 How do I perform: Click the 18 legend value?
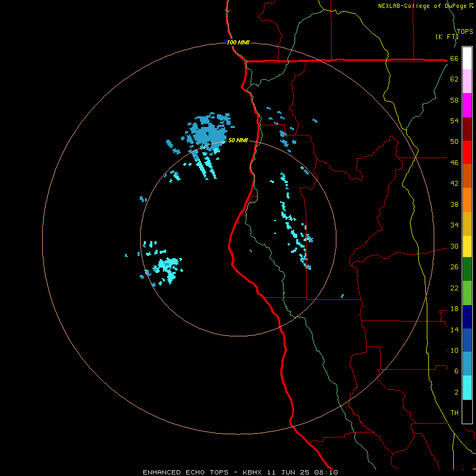[454, 309]
